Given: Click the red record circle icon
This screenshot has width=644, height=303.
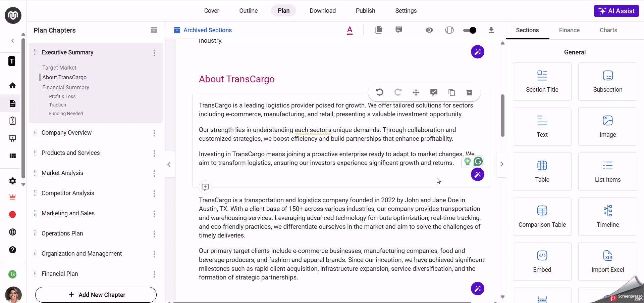Looking at the screenshot, I should click(12, 215).
